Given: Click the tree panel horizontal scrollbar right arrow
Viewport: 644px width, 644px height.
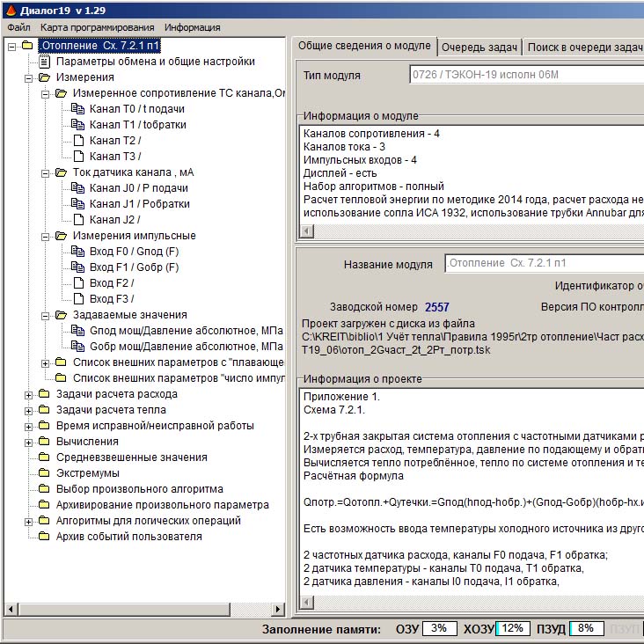Looking at the screenshot, I should (278, 609).
